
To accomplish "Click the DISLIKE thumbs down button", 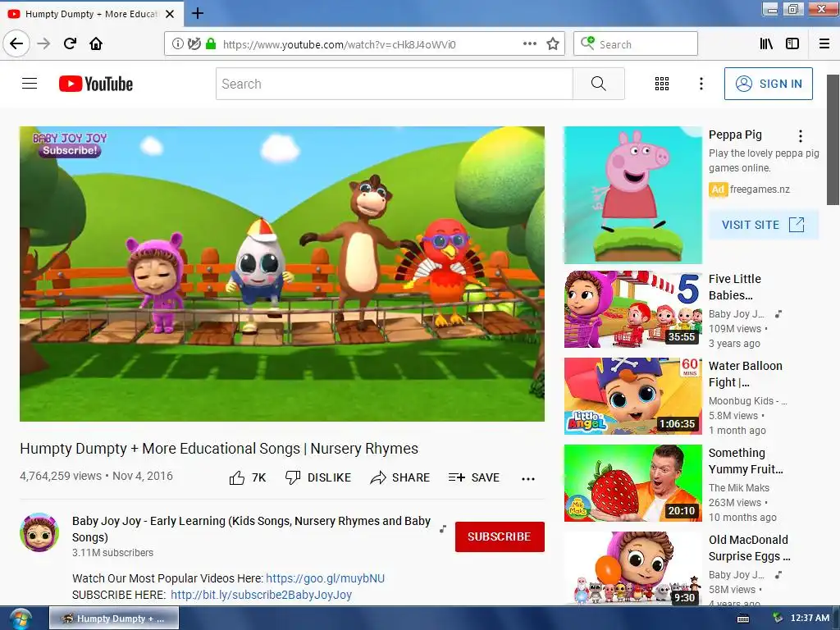I will click(318, 477).
